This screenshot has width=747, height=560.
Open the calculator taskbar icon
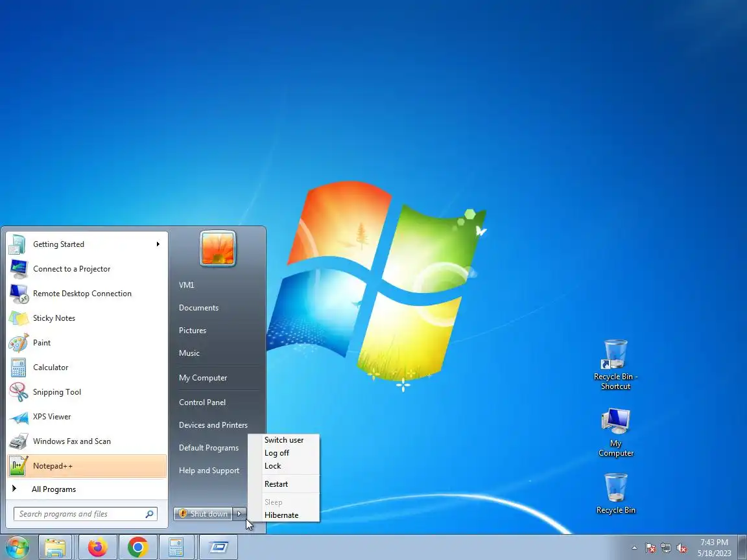176,548
